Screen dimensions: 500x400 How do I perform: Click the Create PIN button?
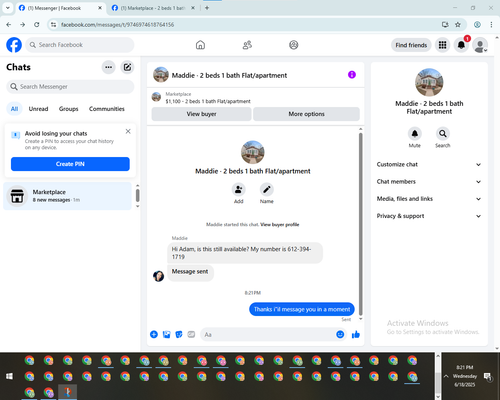[x=70, y=164]
